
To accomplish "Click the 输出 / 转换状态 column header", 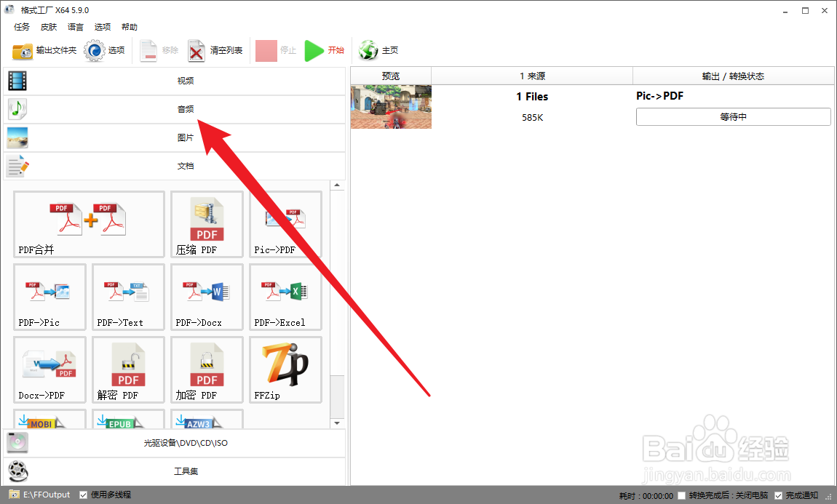I will pos(733,76).
